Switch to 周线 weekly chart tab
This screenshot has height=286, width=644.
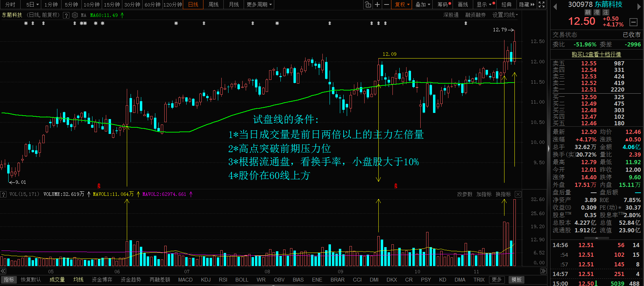point(213,4)
